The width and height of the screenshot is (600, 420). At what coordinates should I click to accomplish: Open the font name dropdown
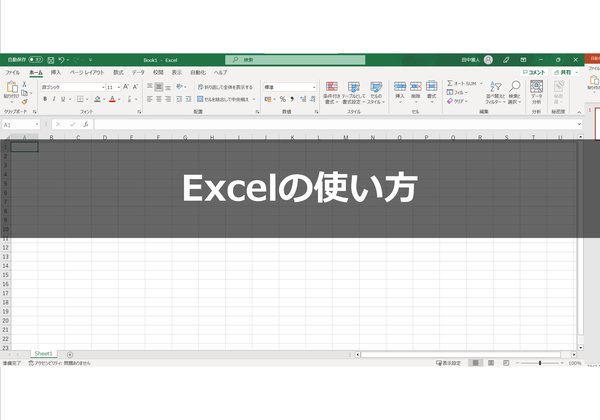103,87
